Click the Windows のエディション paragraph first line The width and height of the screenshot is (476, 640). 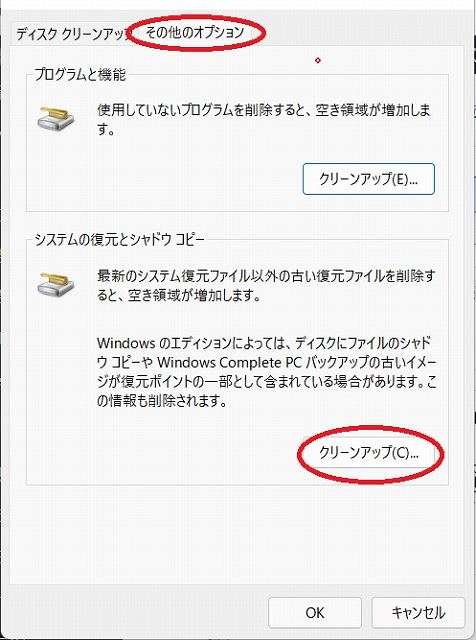264,343
